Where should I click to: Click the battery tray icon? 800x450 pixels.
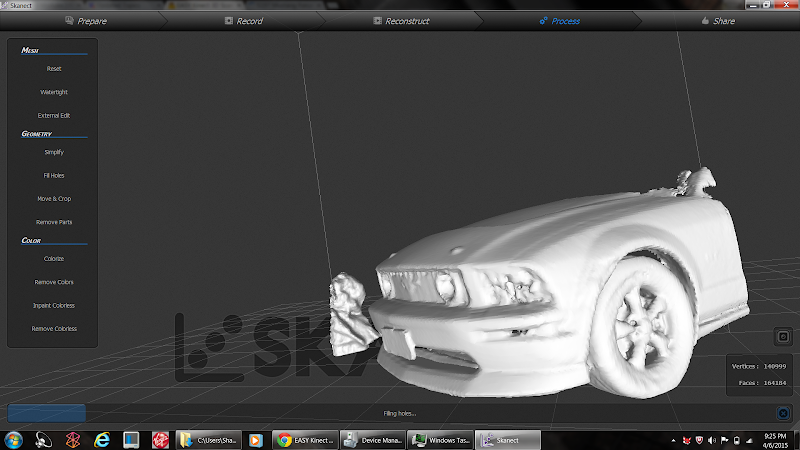click(x=737, y=440)
